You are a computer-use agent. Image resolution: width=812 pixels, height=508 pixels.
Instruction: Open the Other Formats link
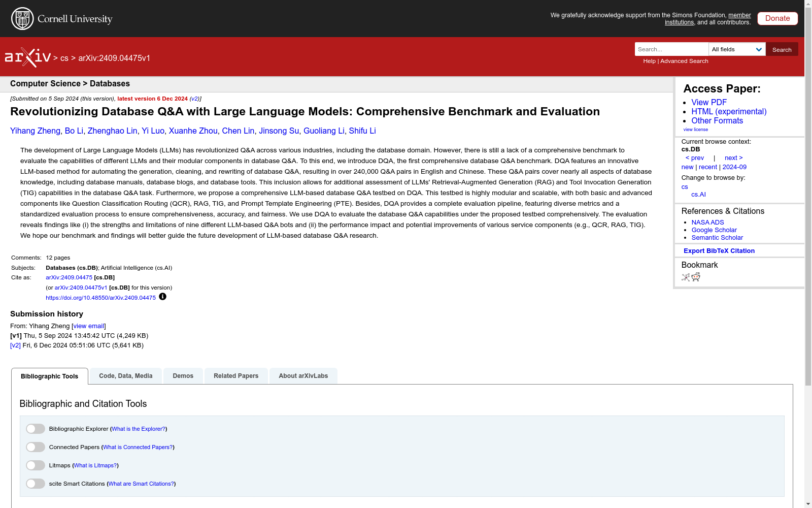coord(717,120)
